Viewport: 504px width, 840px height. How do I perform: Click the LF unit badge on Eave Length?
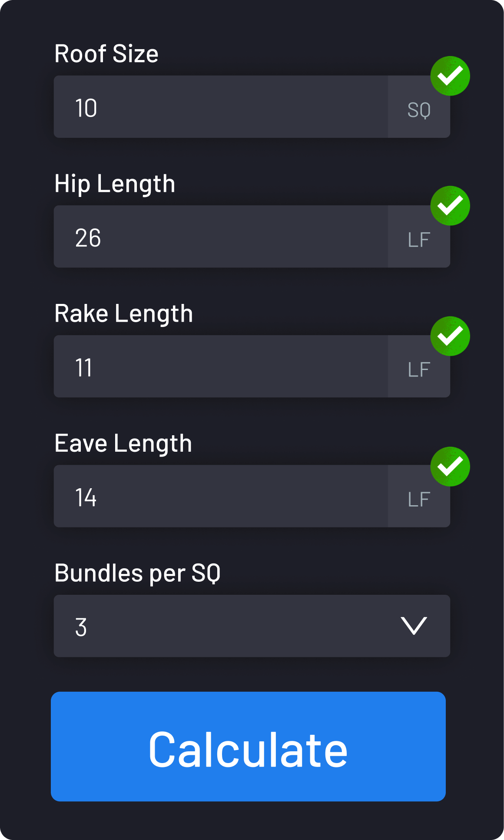[x=419, y=500]
